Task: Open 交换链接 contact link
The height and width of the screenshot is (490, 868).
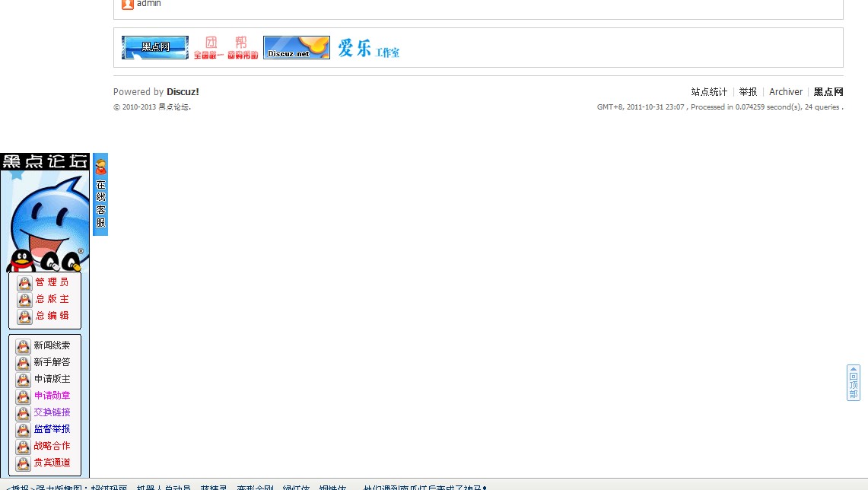Action: coord(52,412)
